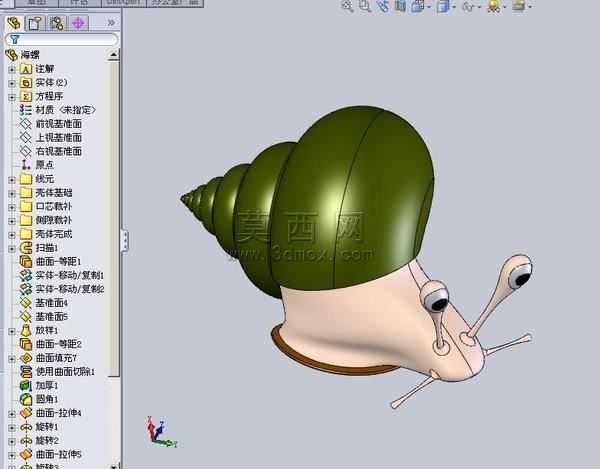Click the feature tree scroll-up arrow
The image size is (600, 469).
[113, 55]
